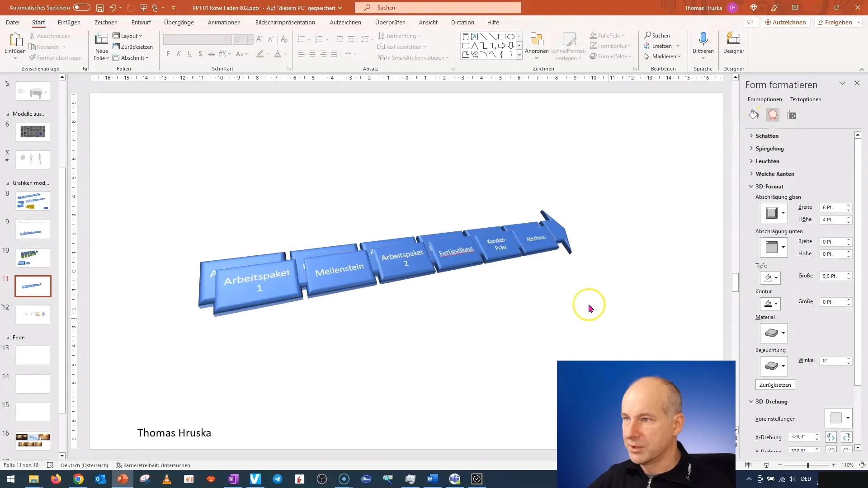This screenshot has height=488, width=868.
Task: Adjust the Tiefe Größe value slider
Action: pyautogui.click(x=849, y=276)
